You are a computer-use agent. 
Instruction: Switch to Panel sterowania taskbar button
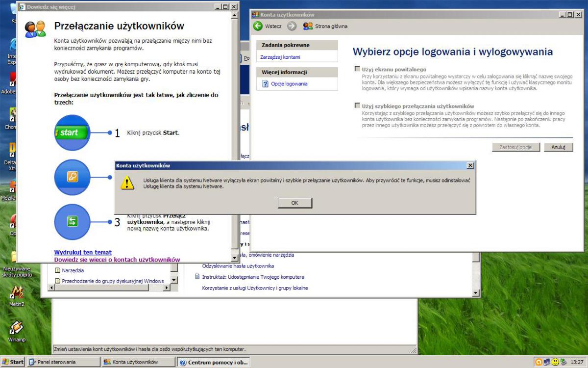(63, 362)
